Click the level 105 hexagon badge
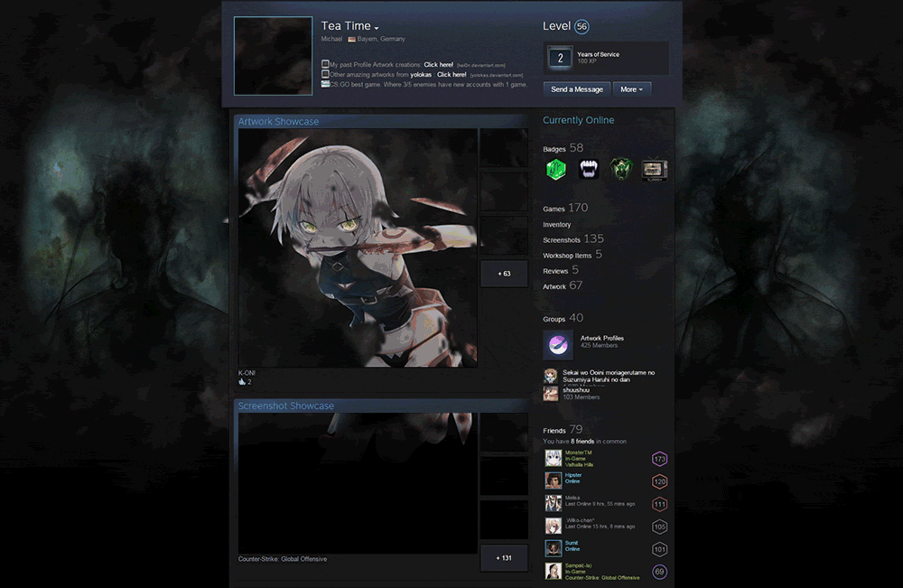 click(659, 527)
